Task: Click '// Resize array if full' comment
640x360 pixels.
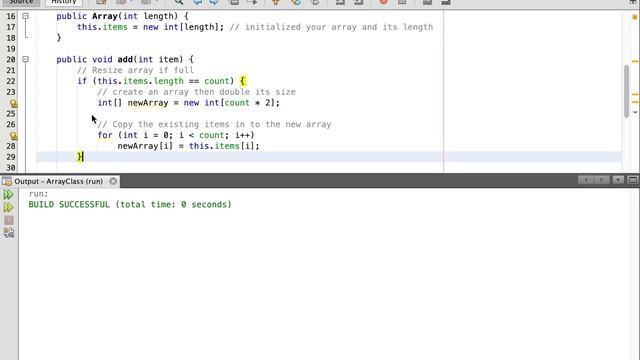Action: (x=135, y=70)
